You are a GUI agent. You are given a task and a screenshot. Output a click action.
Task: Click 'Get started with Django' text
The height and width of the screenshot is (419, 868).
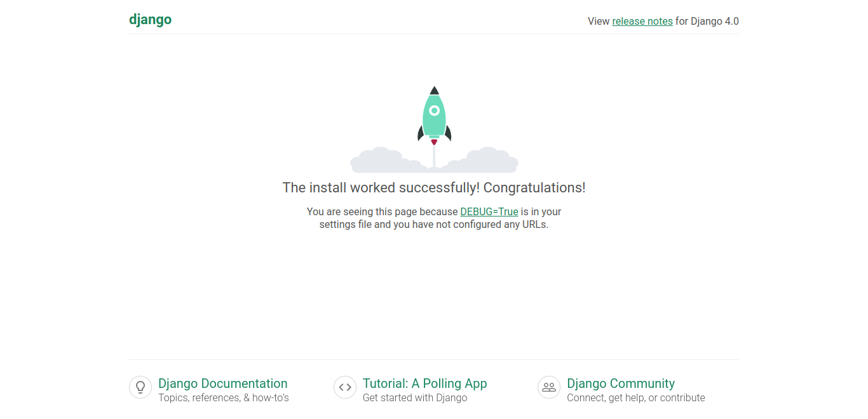(x=415, y=398)
